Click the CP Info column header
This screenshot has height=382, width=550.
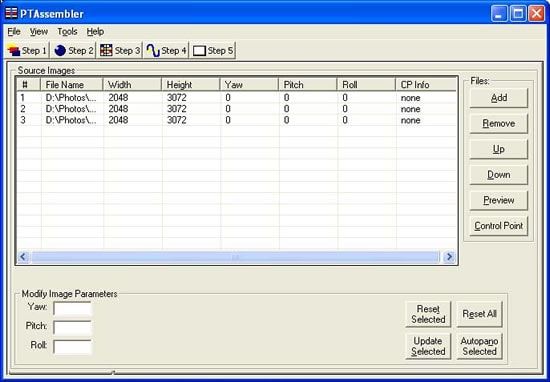[426, 85]
